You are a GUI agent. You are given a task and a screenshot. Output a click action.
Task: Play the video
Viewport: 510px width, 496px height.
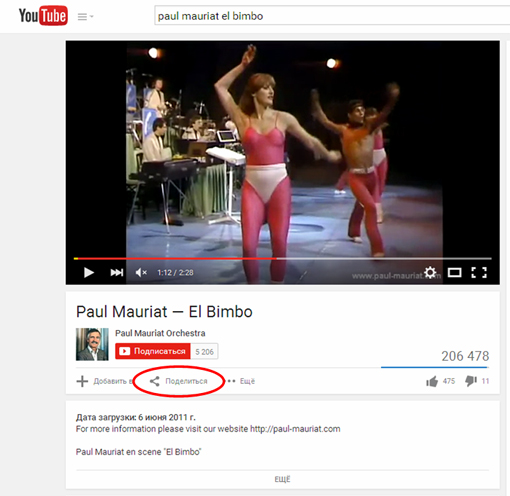pos(89,273)
